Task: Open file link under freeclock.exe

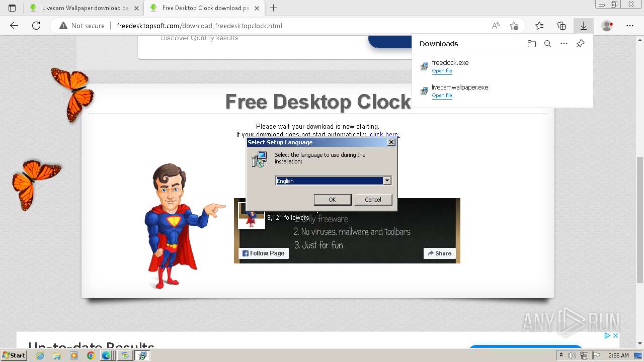Action: click(x=442, y=71)
